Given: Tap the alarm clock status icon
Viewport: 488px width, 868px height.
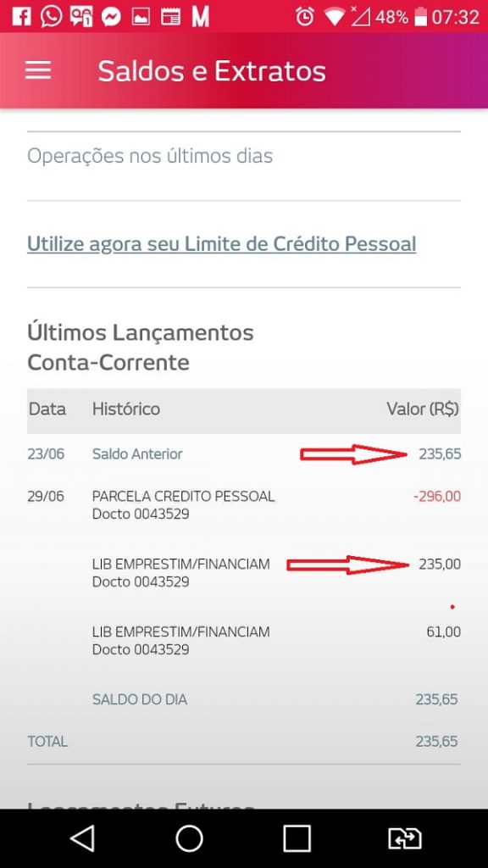Looking at the screenshot, I should coord(305,17).
